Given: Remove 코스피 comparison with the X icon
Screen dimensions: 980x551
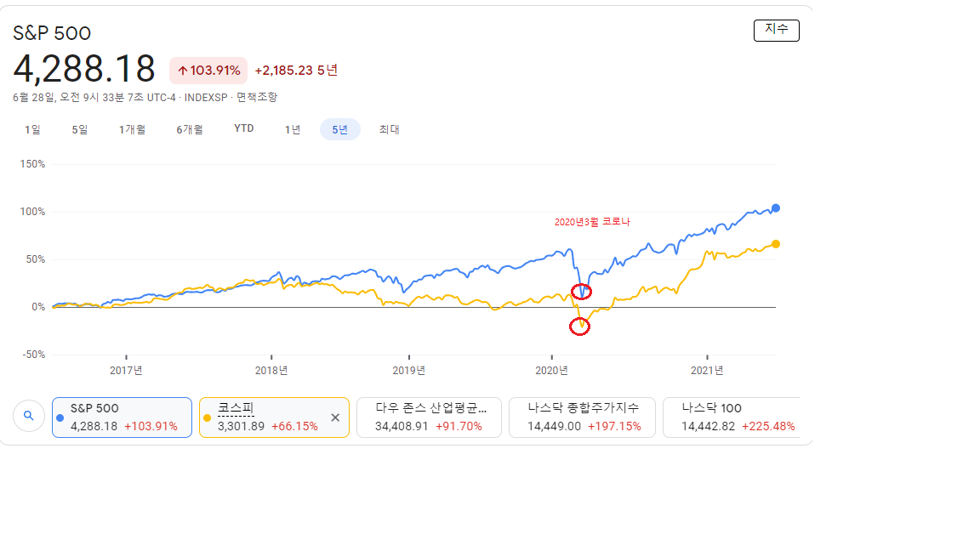Looking at the screenshot, I should click(x=335, y=418).
